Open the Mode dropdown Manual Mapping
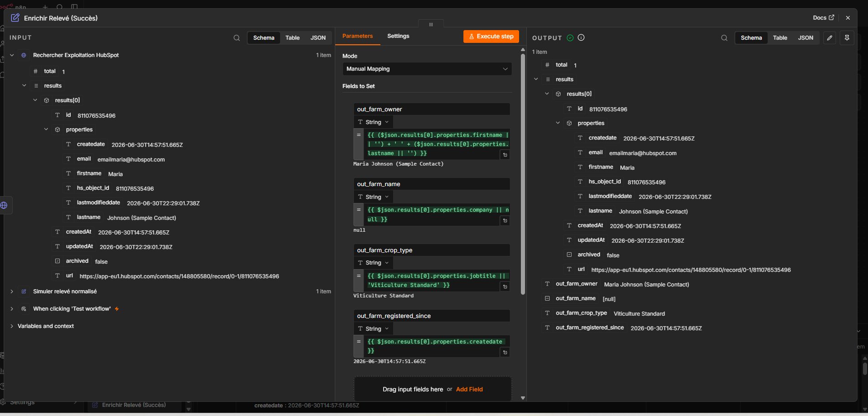Screen dimensions: 868x416 coord(427,69)
